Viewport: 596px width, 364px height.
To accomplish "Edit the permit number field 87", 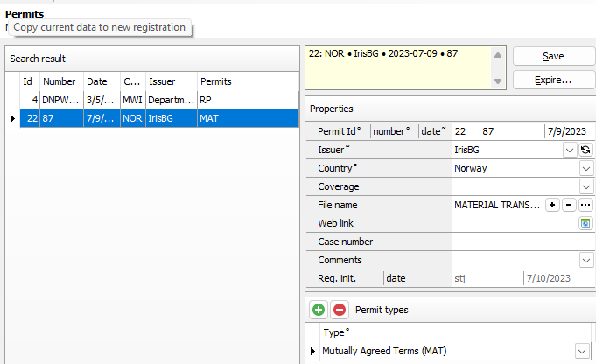I will coord(512,131).
